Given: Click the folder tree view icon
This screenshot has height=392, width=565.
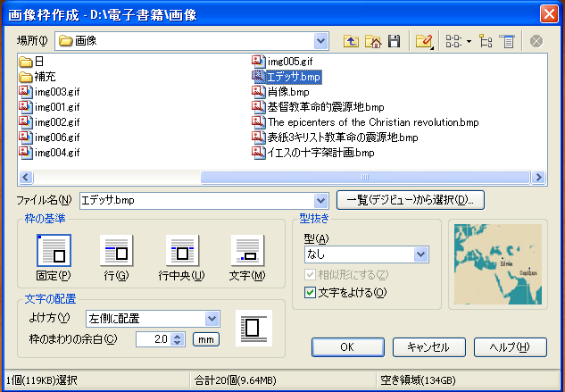Looking at the screenshot, I should click(x=487, y=40).
